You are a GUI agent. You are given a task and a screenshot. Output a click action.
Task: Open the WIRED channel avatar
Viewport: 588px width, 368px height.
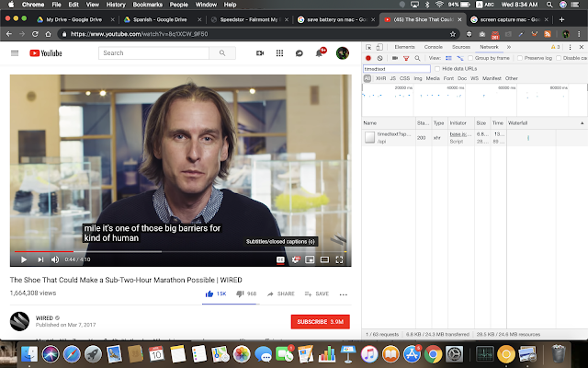pos(19,321)
